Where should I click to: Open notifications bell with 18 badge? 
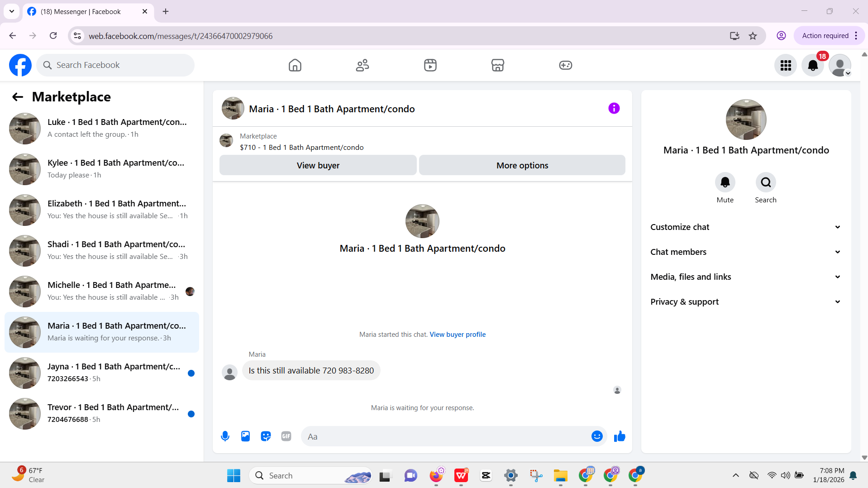(x=813, y=65)
